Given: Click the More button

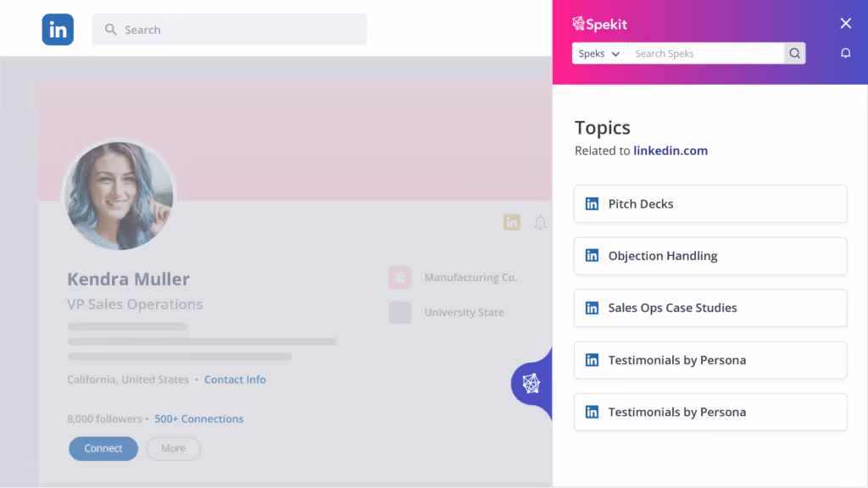Looking at the screenshot, I should [173, 448].
